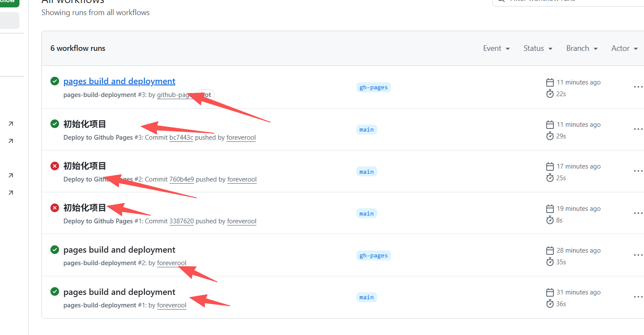Open the top pages build and deployment link
The width and height of the screenshot is (644, 335).
(119, 81)
